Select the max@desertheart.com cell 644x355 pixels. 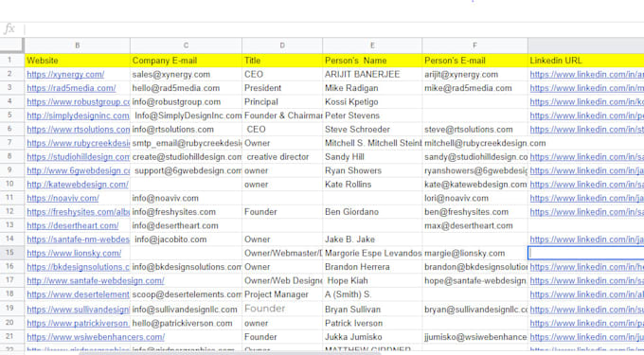[x=474, y=225]
